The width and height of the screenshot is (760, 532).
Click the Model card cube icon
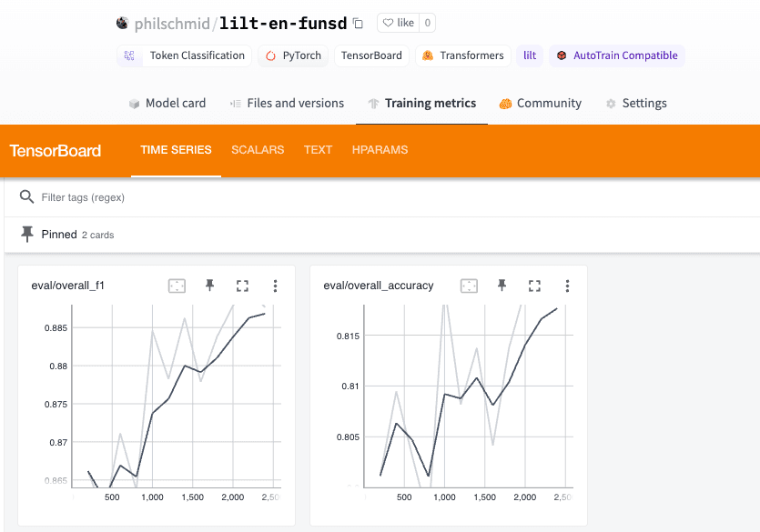point(135,104)
